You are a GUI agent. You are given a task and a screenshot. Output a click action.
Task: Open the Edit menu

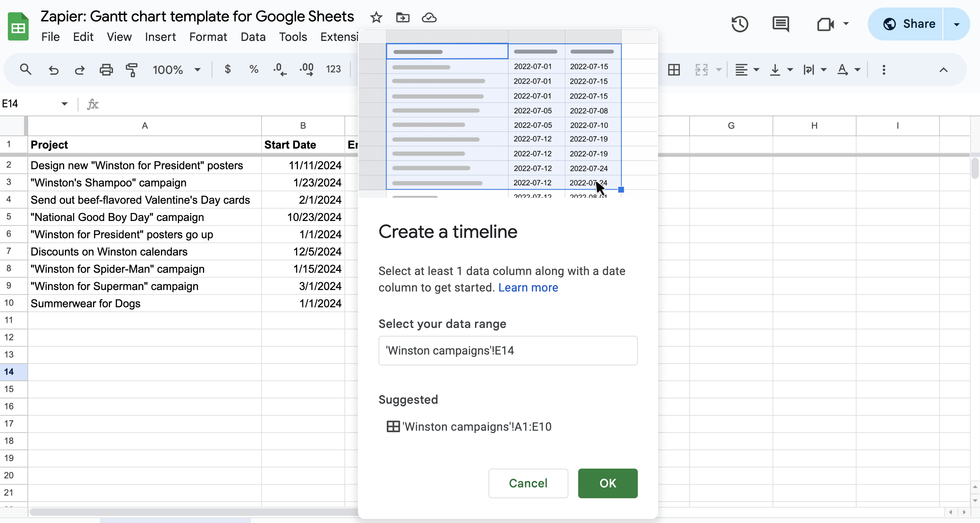coord(83,37)
